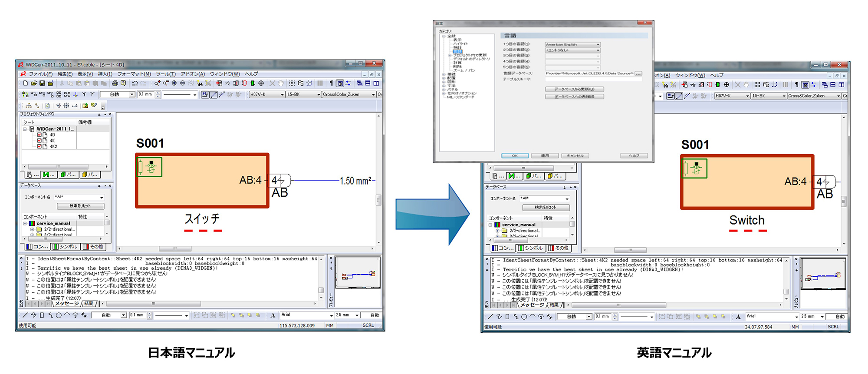Click the tile vertically icon in left window
The width and height of the screenshot is (868, 374).
point(376,83)
